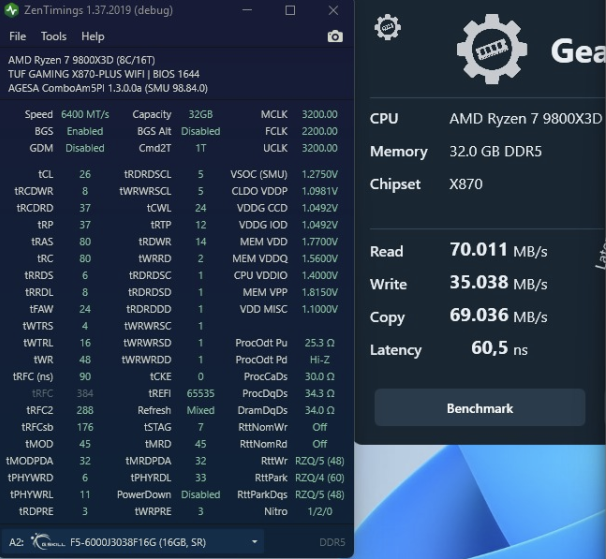Click the GDM Disabled value
Image resolution: width=606 pixels, height=559 pixels.
point(85,148)
